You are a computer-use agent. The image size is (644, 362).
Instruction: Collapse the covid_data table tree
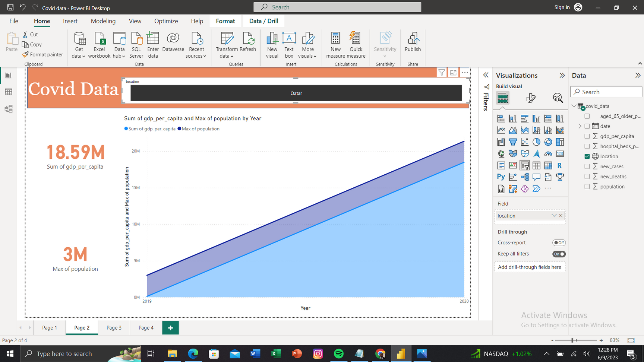tap(574, 106)
